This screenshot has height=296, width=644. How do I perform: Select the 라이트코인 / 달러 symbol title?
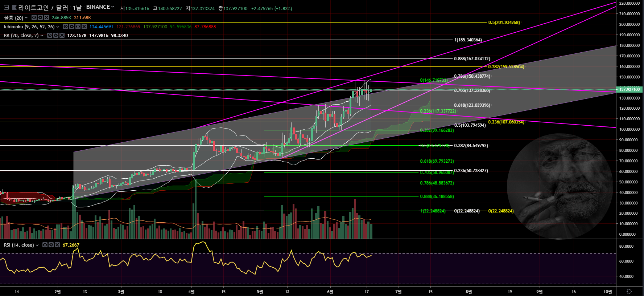(43, 8)
